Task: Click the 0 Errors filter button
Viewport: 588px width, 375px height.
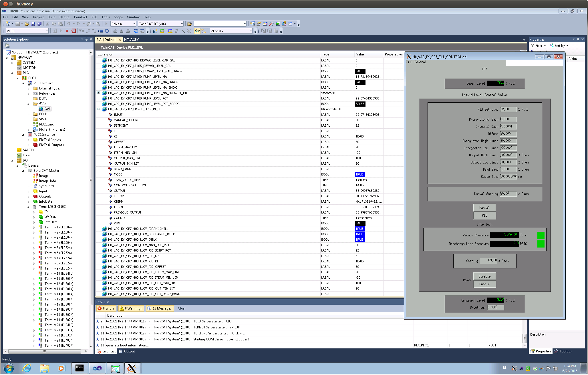Action: click(x=106, y=308)
